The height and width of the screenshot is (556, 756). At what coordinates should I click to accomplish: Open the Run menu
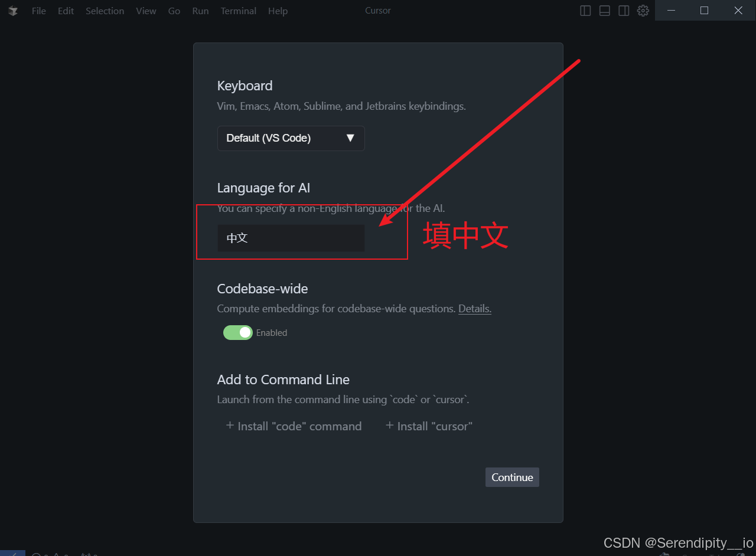[x=200, y=11]
